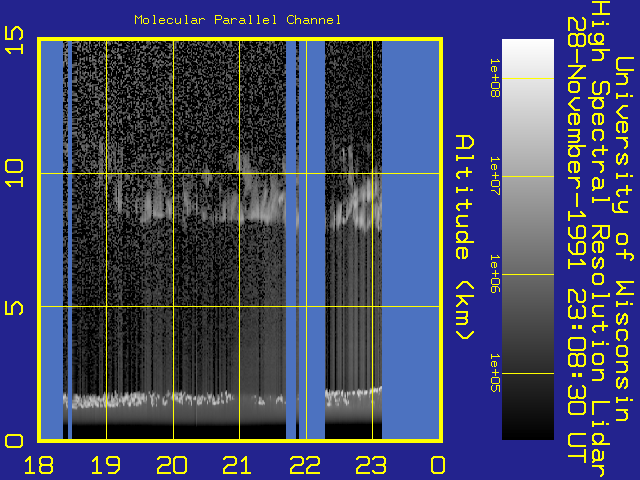Click the 'Molecular Parallel Channel' plot title

[238, 20]
